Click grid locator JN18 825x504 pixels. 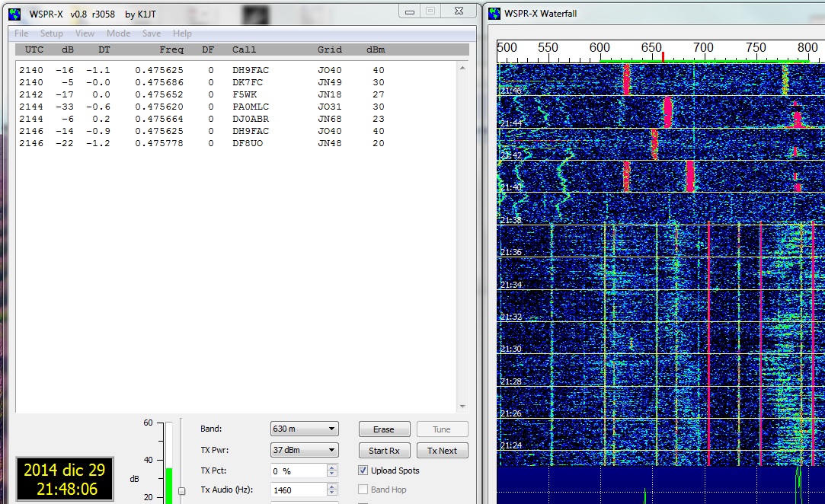click(329, 94)
